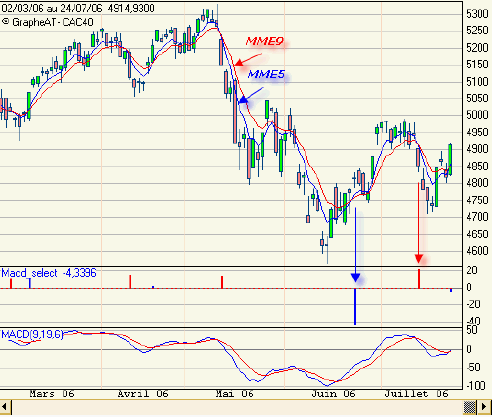492x417 pixels.
Task: Click the last green candlestick in July
Action: tap(450, 159)
